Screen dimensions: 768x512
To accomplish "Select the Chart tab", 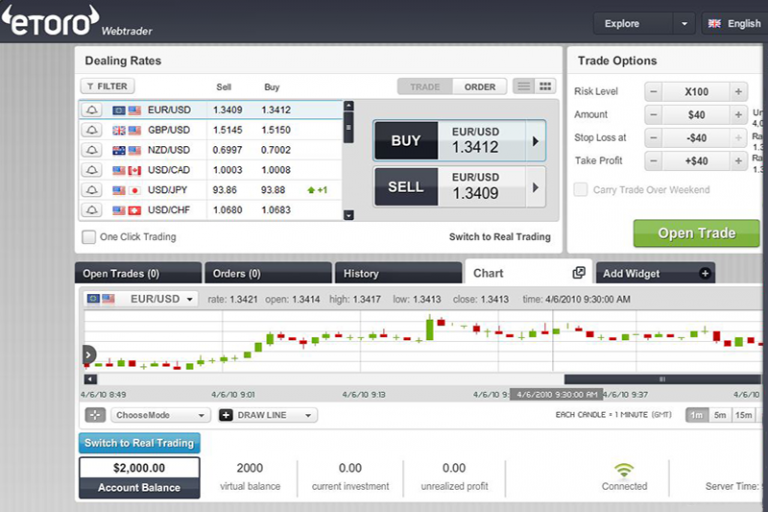I will (528, 273).
